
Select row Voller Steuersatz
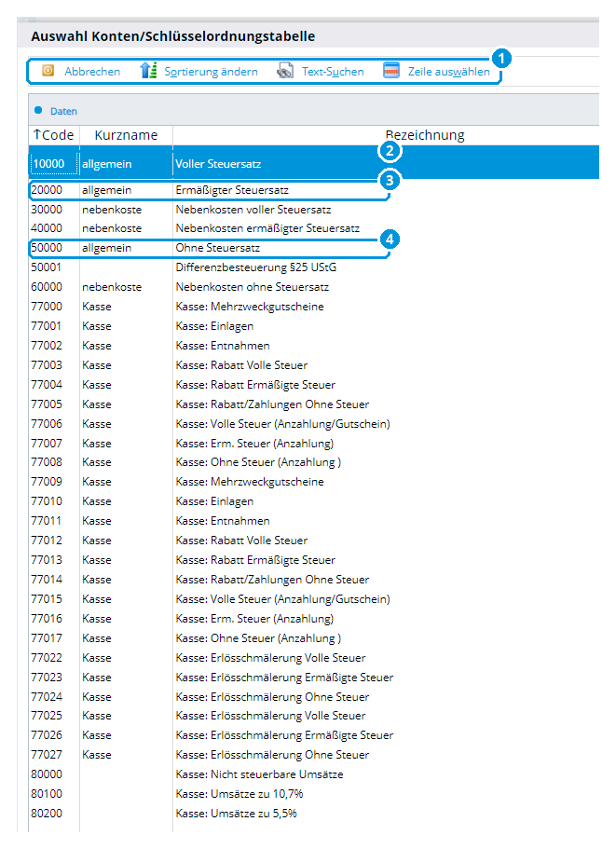pos(314,163)
